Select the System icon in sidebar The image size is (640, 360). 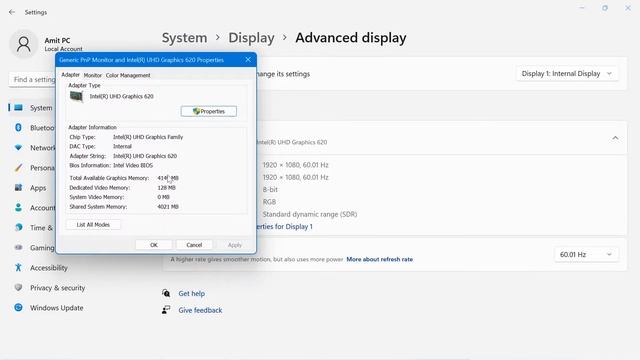coord(18,108)
